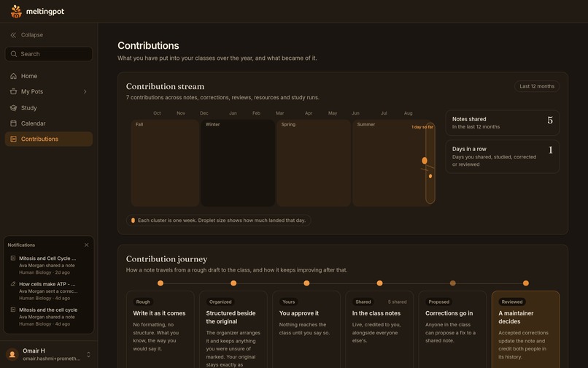The height and width of the screenshot is (368, 588).
Task: Click the Proposed stage tag
Action: [438, 302]
